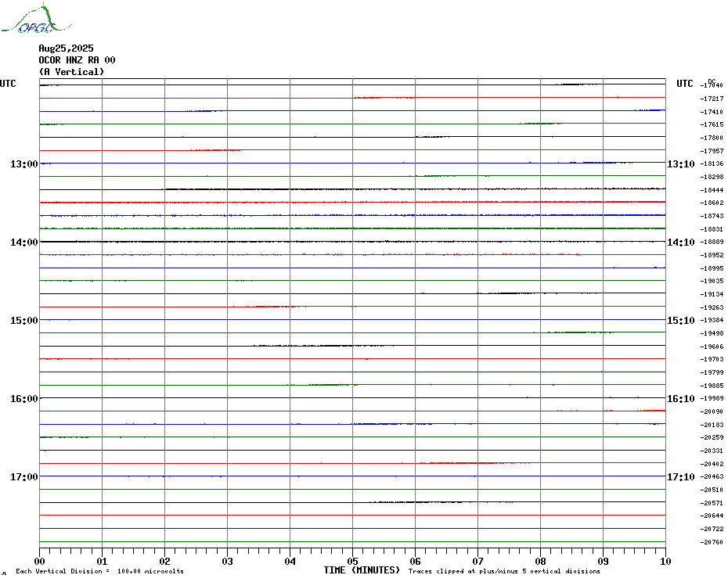The width and height of the screenshot is (728, 582).
Task: Click the "(A Vertical)" channel label
Action: [x=71, y=72]
